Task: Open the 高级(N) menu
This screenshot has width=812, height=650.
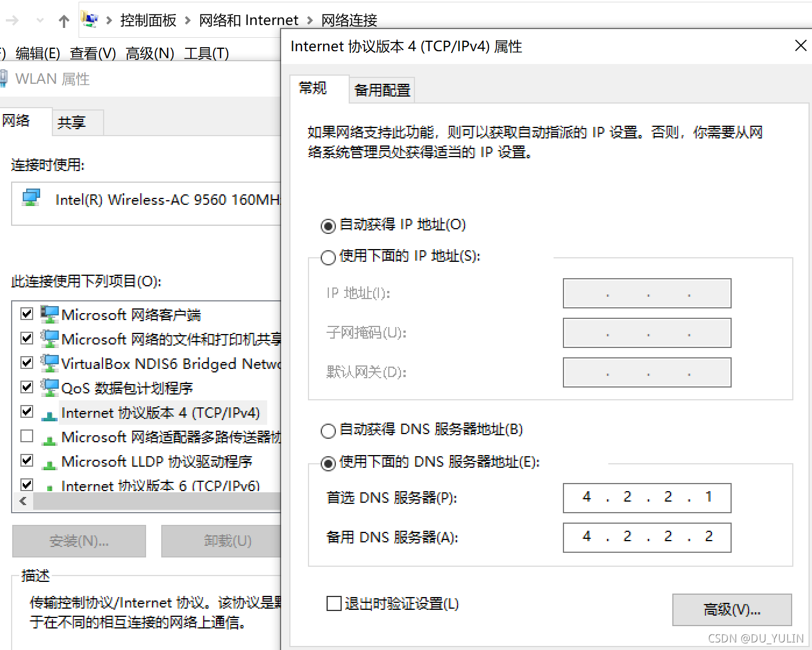Action: 150,54
